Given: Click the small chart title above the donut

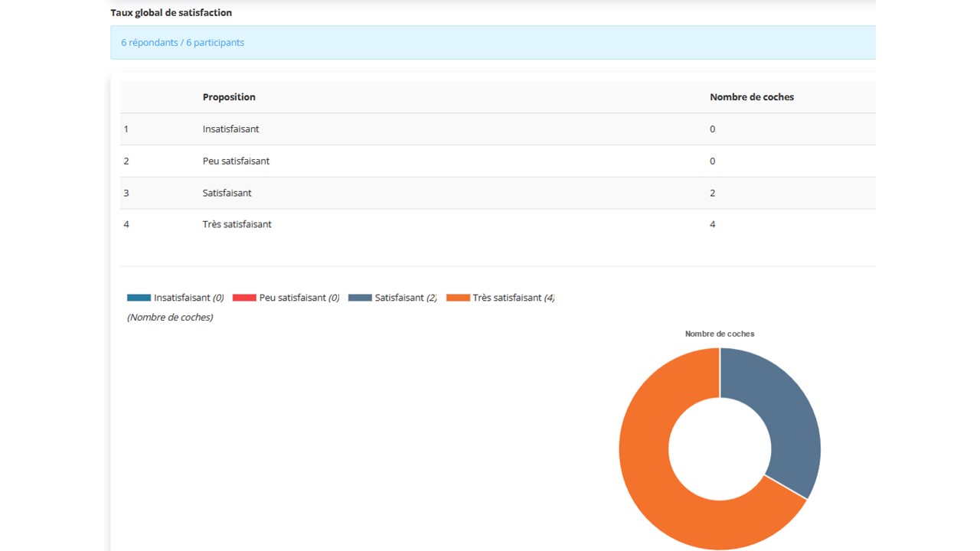Looking at the screenshot, I should click(x=719, y=334).
